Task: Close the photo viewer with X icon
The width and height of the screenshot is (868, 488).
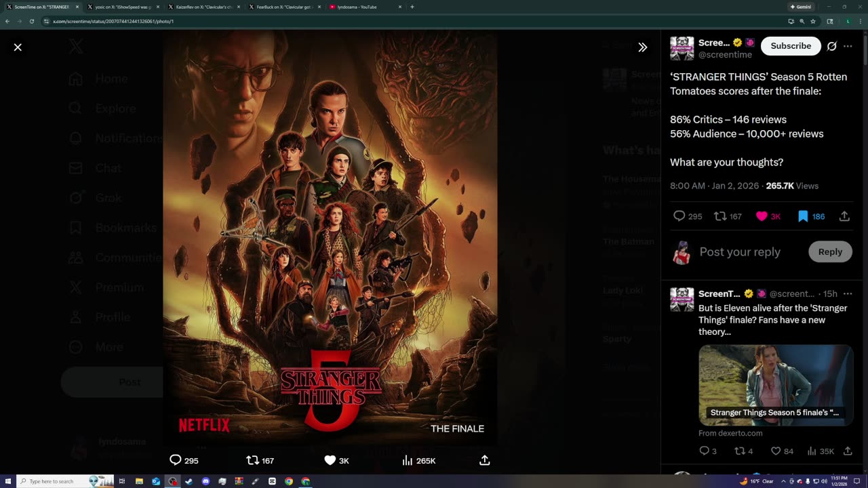Action: click(18, 47)
